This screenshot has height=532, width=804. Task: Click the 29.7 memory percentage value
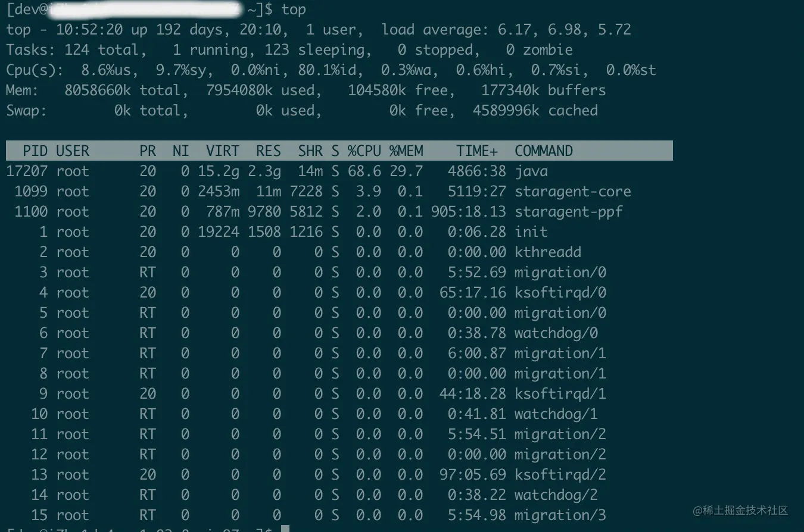pos(406,171)
